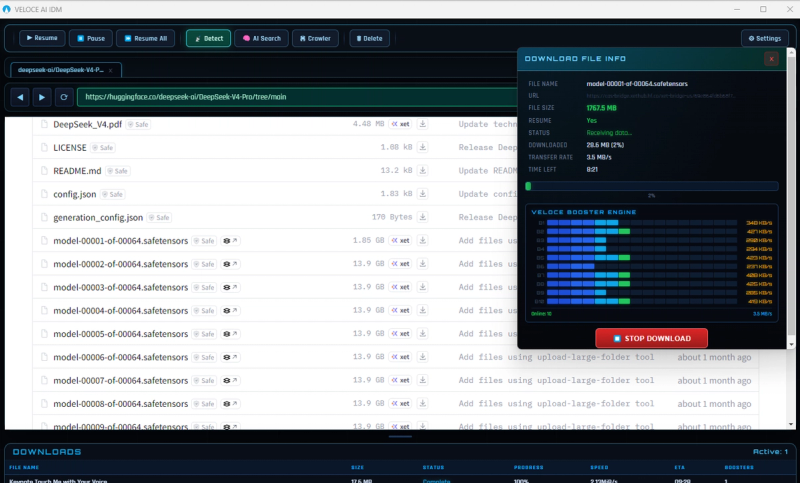Click the info panel scrollbar down arrow

tap(791, 344)
